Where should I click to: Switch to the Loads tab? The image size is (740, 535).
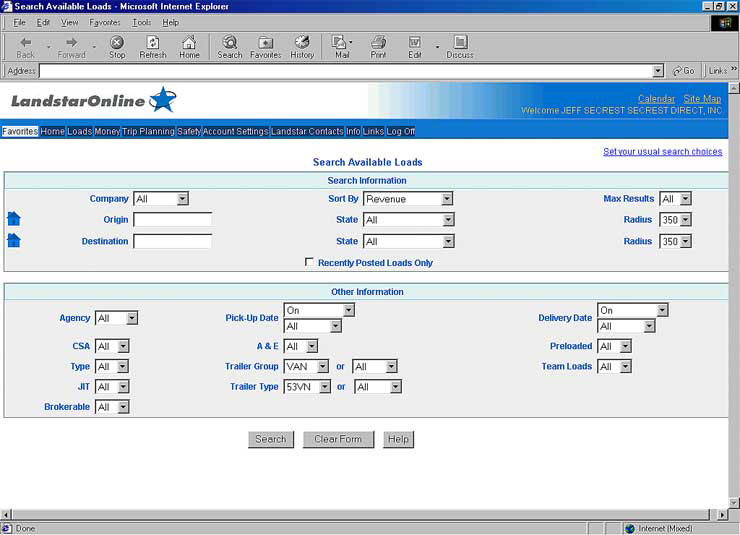tap(79, 131)
